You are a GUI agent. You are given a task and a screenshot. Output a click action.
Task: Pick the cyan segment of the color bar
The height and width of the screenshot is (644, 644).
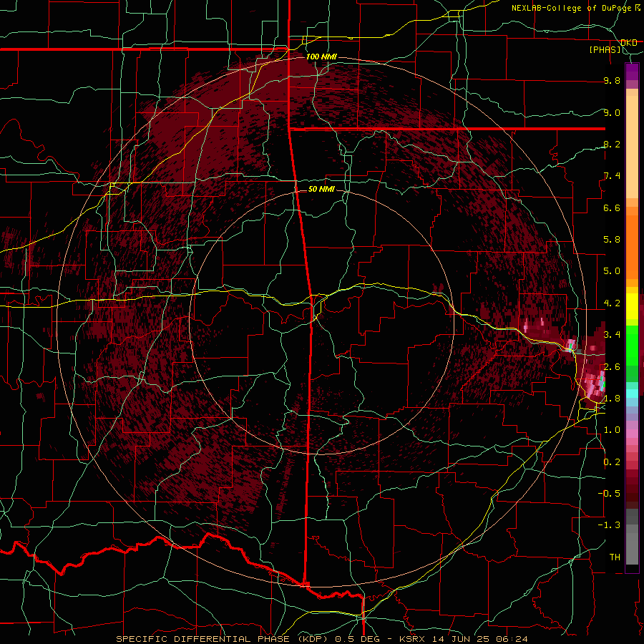click(x=632, y=393)
